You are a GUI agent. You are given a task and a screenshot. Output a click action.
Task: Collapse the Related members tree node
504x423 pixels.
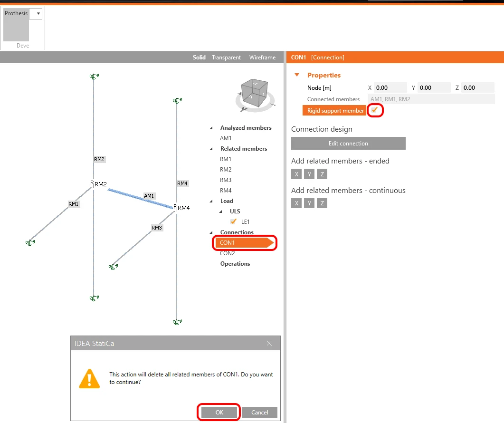pos(211,149)
